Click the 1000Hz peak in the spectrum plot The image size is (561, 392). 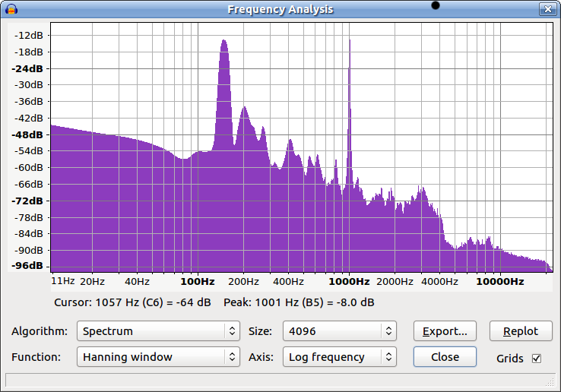350,107
